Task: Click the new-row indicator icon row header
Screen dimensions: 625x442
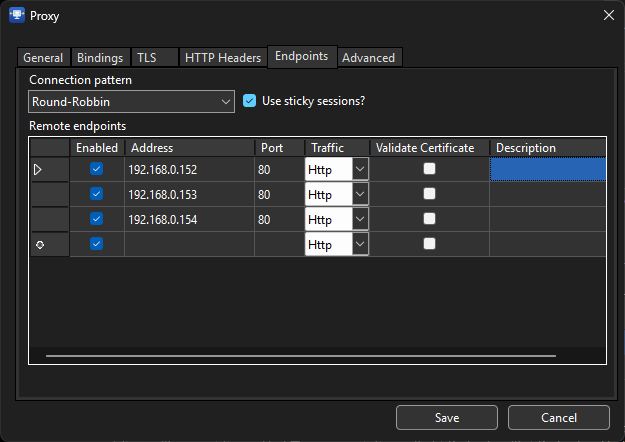Action: [x=50, y=244]
